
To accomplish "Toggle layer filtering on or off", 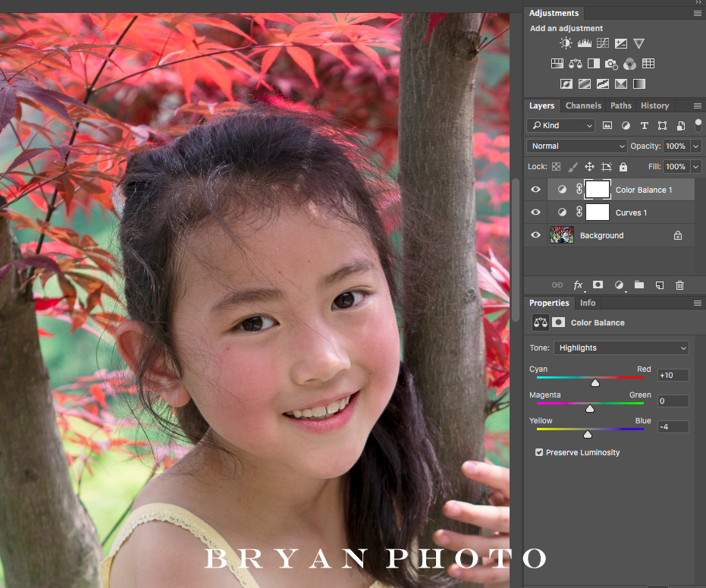I will (x=698, y=125).
